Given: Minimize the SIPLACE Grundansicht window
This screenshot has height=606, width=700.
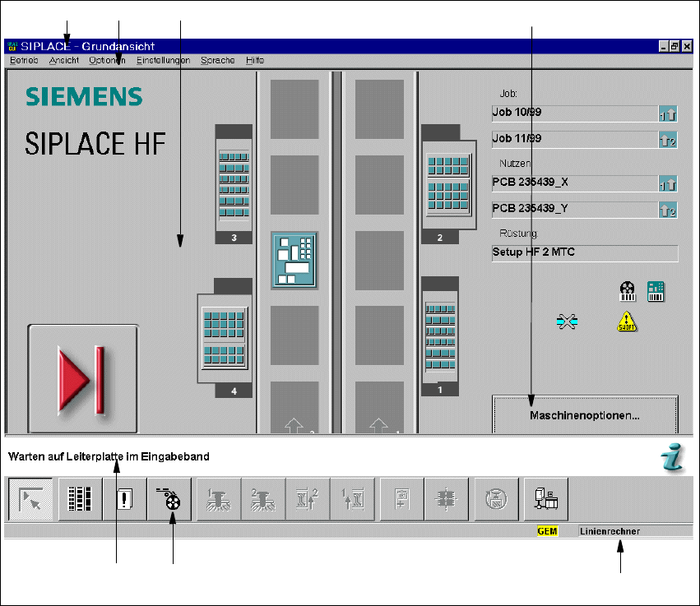Looking at the screenshot, I should point(664,46).
